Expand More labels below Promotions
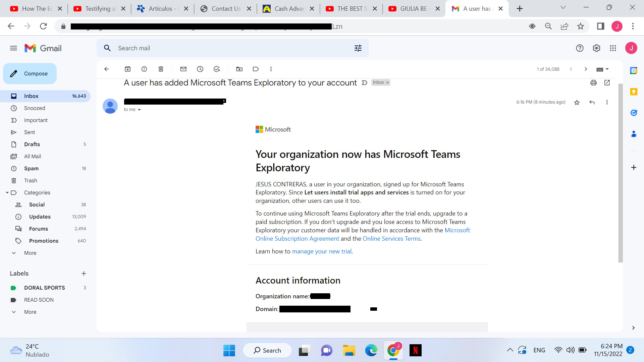 30,253
